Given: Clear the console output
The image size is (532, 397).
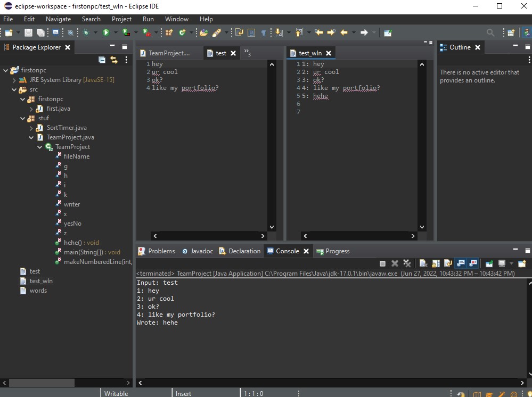Looking at the screenshot, I should point(423,263).
